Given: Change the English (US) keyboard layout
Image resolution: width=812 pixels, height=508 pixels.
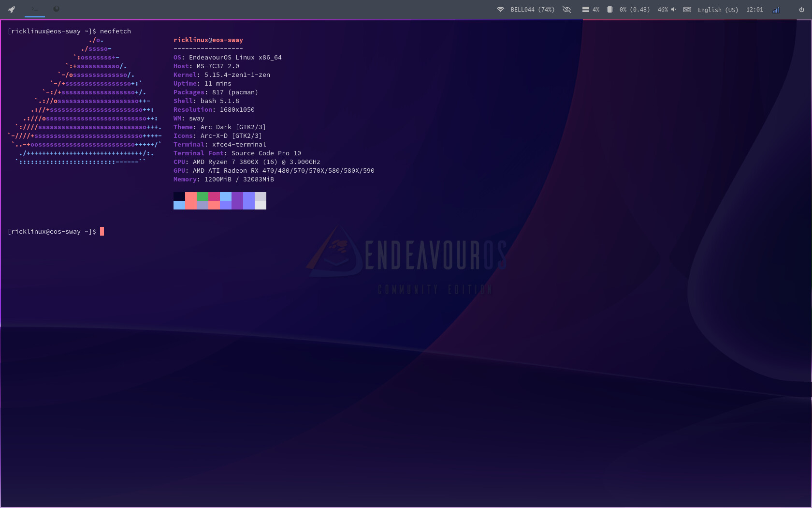Looking at the screenshot, I should tap(718, 10).
